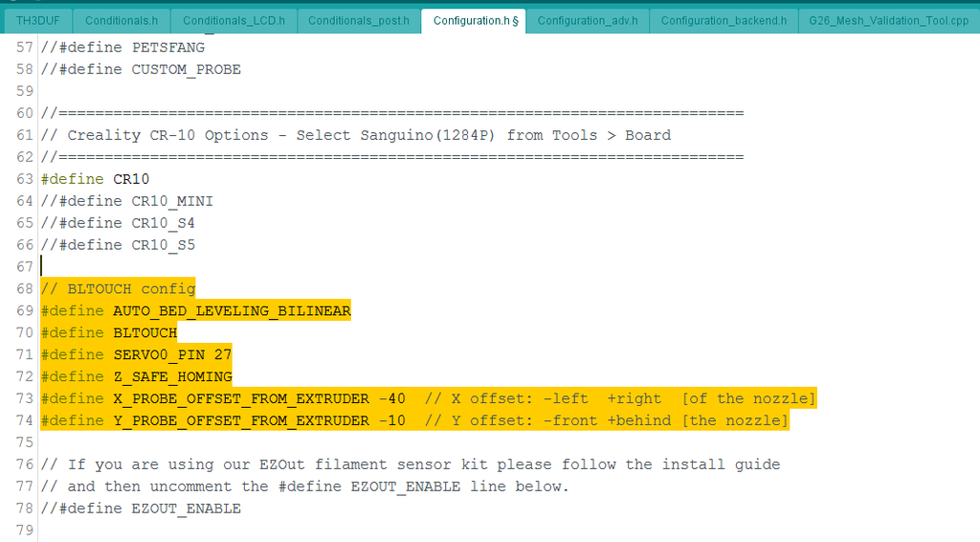Click the Z_SAFE_HOMING define line
The image size is (980, 542).
136,376
